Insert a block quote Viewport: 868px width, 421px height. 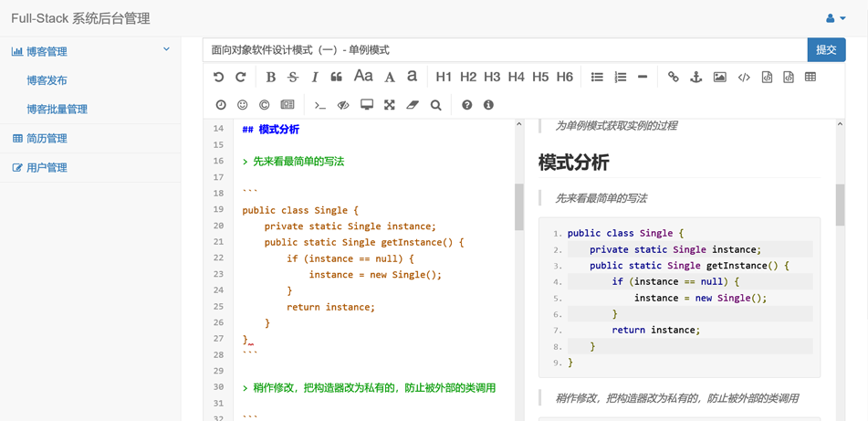click(336, 77)
